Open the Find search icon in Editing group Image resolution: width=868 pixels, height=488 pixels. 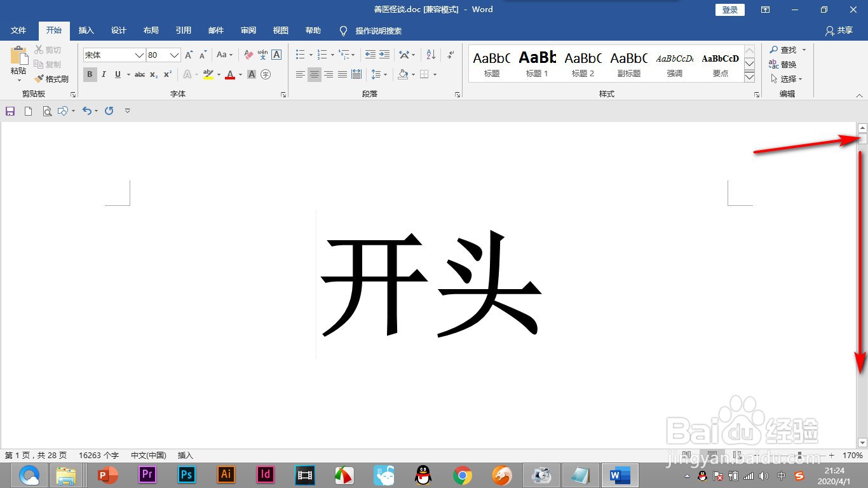[773, 50]
